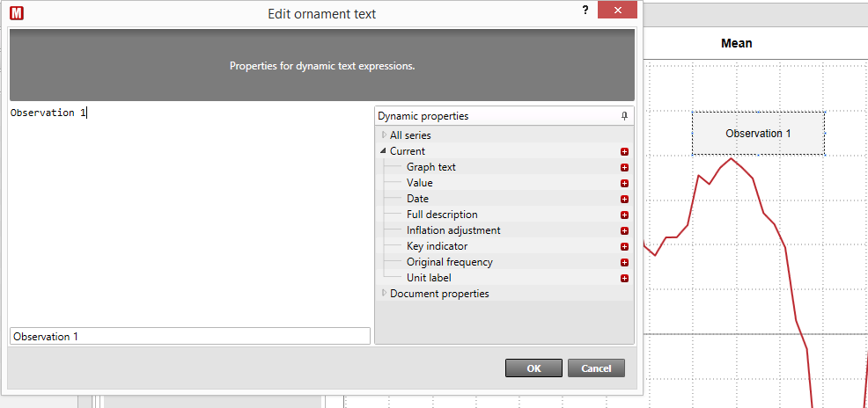This screenshot has height=408, width=868.
Task: Add Original frequency via red plus
Action: (x=624, y=263)
